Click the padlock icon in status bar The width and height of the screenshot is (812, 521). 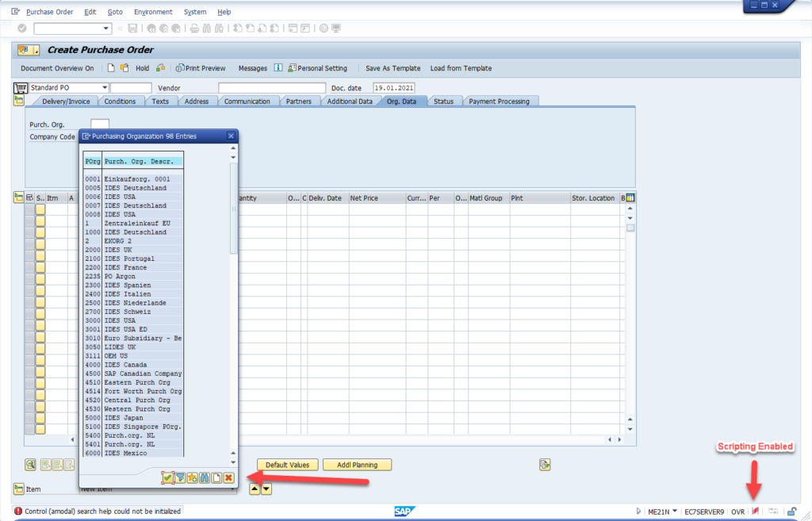[791, 511]
